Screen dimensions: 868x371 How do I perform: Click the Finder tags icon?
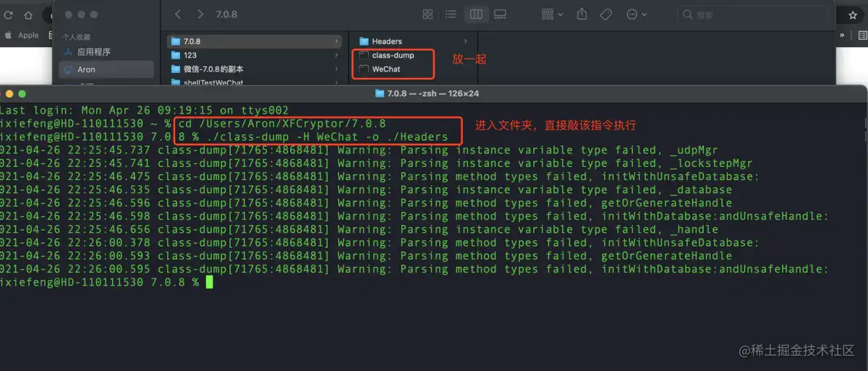point(607,14)
